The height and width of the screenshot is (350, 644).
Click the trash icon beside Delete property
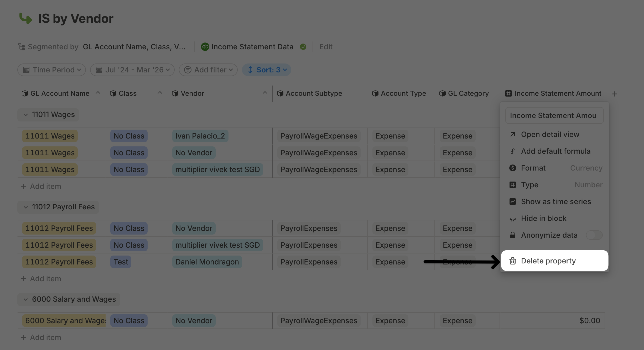(512, 261)
